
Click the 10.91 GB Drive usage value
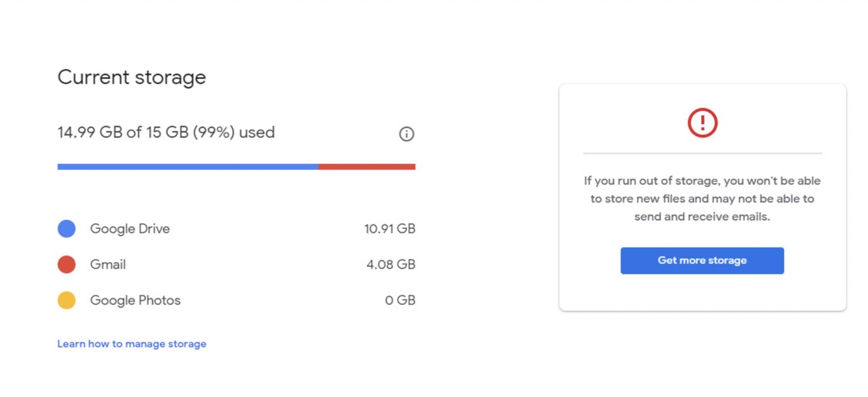[389, 229]
